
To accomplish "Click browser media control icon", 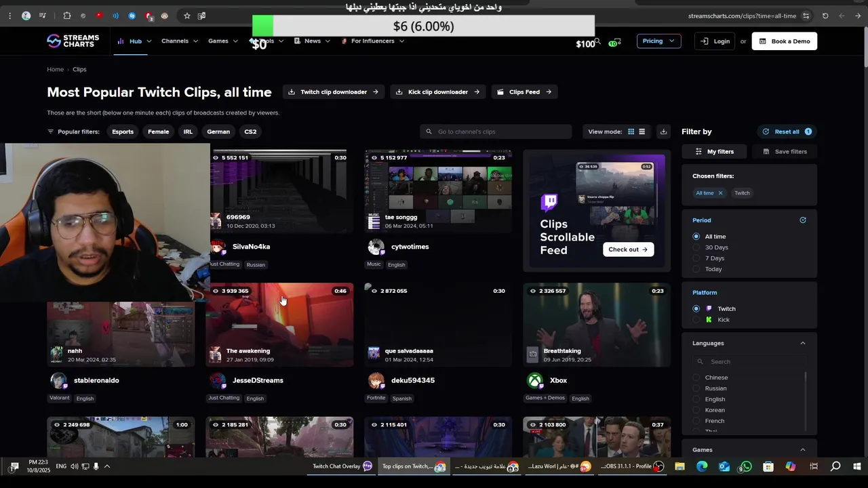I will [x=43, y=16].
